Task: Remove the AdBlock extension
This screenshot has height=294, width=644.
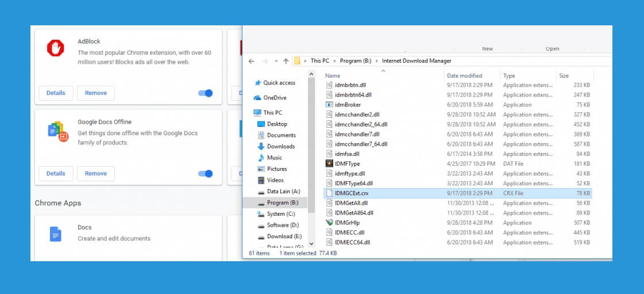Action: click(96, 93)
